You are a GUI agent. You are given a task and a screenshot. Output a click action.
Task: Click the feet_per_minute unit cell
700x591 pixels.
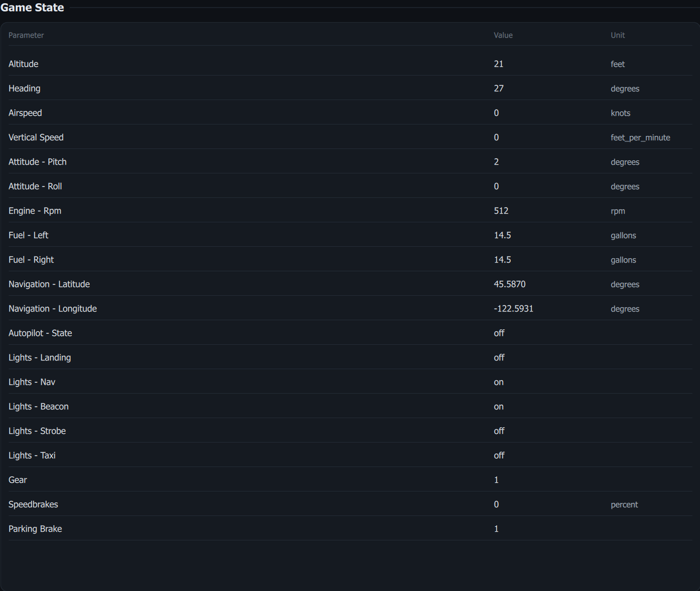pos(640,138)
